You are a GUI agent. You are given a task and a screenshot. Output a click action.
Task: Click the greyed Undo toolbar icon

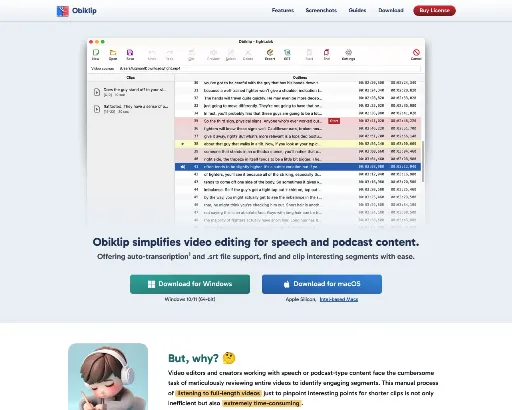152,52
